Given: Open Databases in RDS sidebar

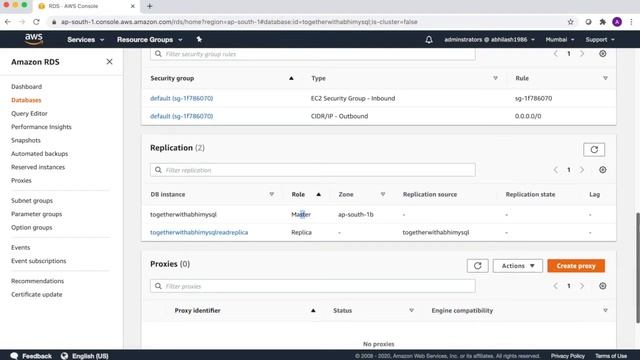Looking at the screenshot, I should [x=26, y=100].
